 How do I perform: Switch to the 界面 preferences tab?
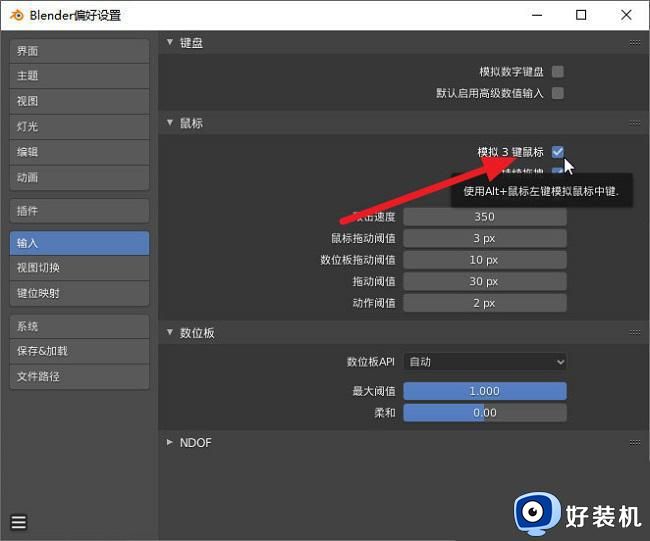click(x=80, y=51)
